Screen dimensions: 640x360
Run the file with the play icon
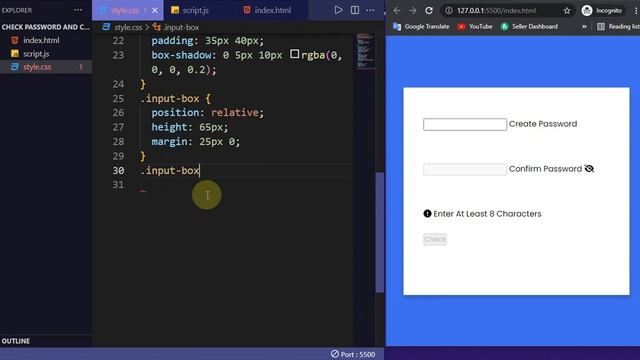(338, 10)
